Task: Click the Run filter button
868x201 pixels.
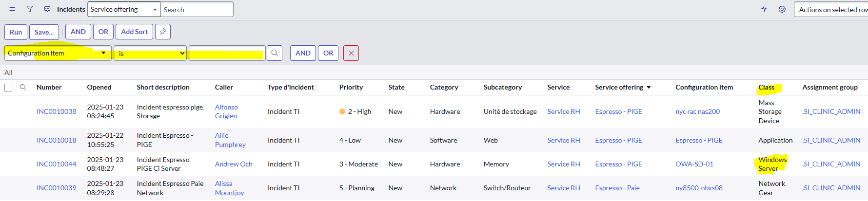Action: [16, 32]
